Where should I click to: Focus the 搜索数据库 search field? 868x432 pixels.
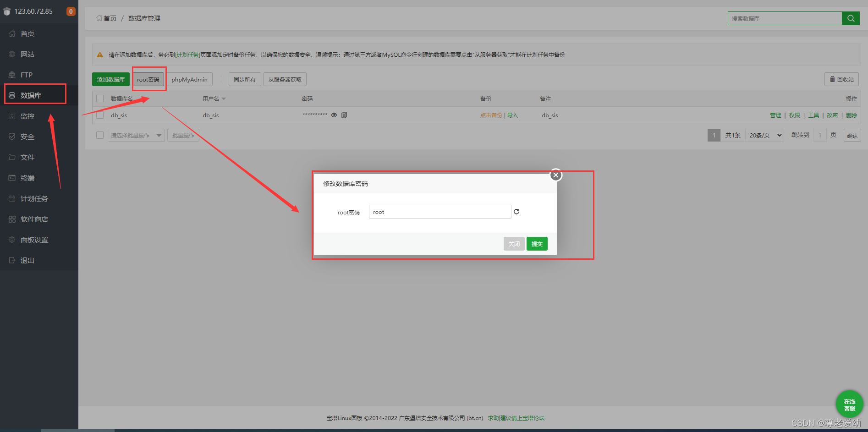[x=785, y=18]
